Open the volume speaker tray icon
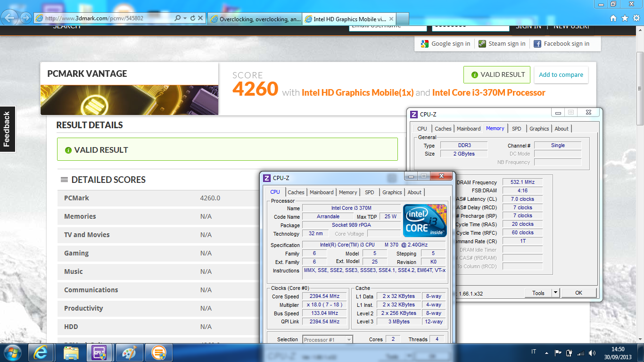Viewport: 644px width, 362px height. [x=591, y=353]
